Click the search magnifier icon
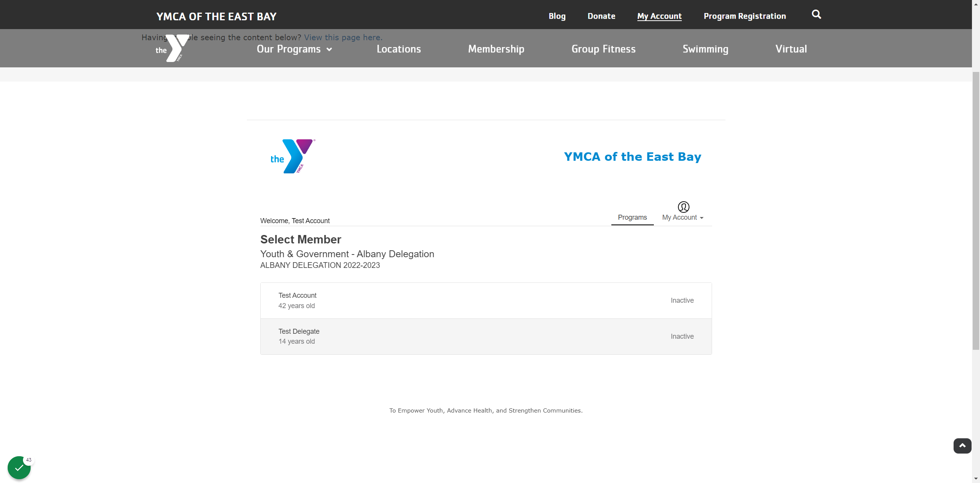Image resolution: width=980 pixels, height=483 pixels. pyautogui.click(x=816, y=15)
